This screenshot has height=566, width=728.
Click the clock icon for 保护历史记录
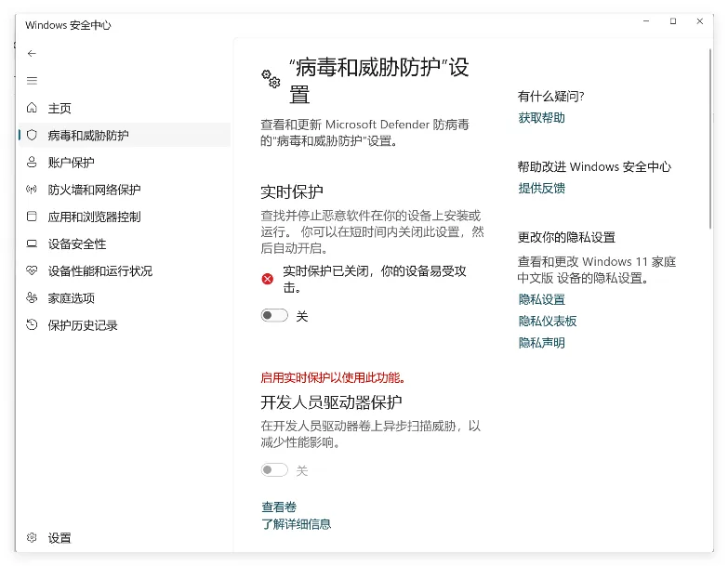(x=32, y=324)
